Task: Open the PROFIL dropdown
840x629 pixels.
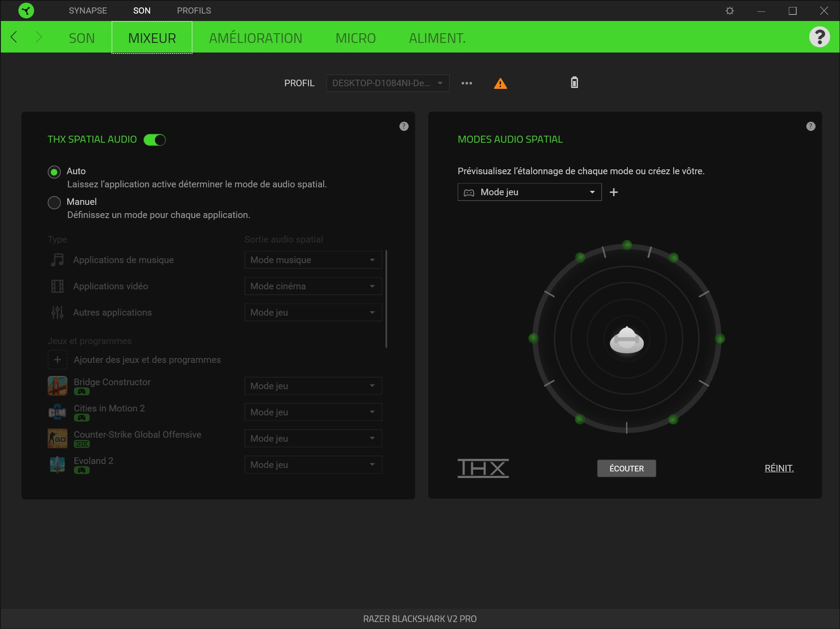Action: 388,83
